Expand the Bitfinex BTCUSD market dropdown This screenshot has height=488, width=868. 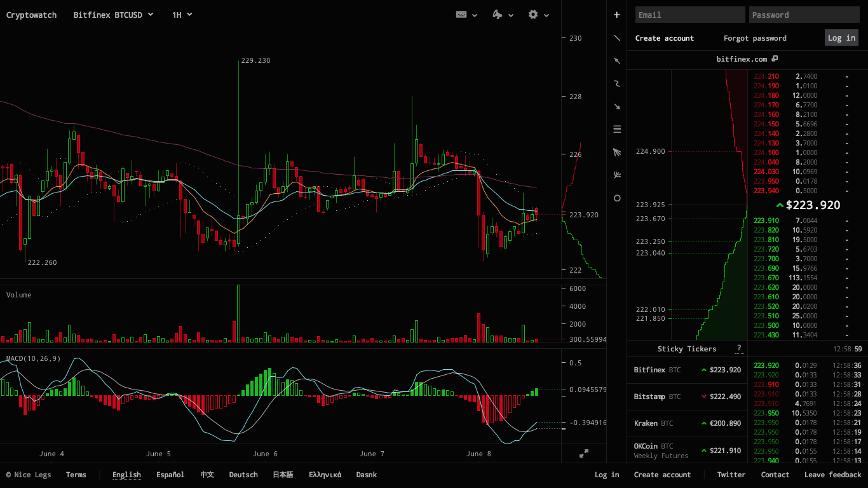coord(113,15)
